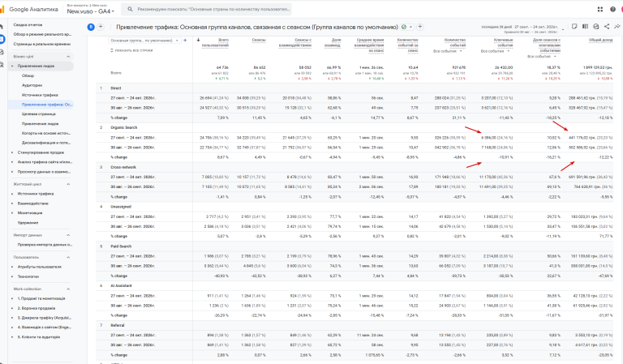Click Показать все строки link
The height and width of the screenshot is (364, 623).
coord(131,51)
